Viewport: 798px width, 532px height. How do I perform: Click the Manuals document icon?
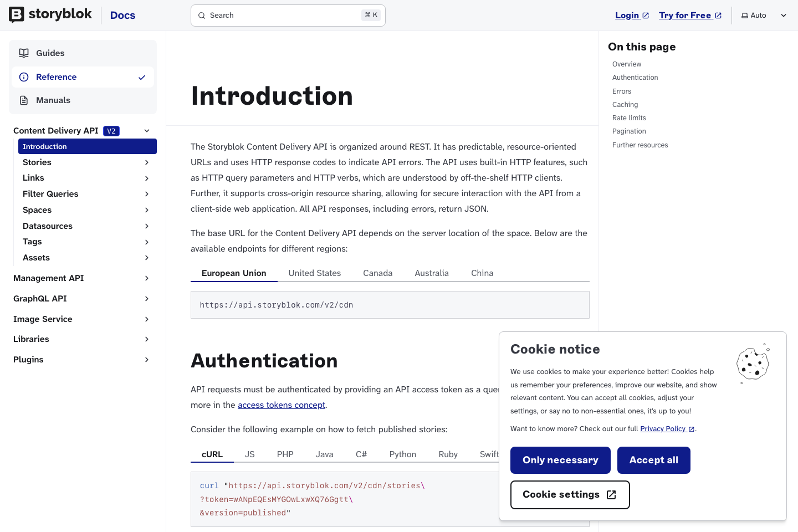click(x=24, y=100)
